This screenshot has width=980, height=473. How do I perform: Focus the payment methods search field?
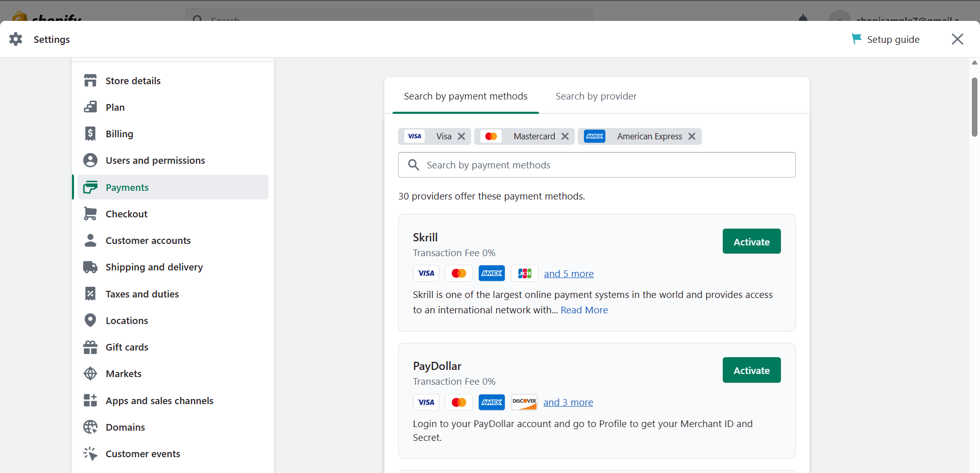(x=597, y=165)
